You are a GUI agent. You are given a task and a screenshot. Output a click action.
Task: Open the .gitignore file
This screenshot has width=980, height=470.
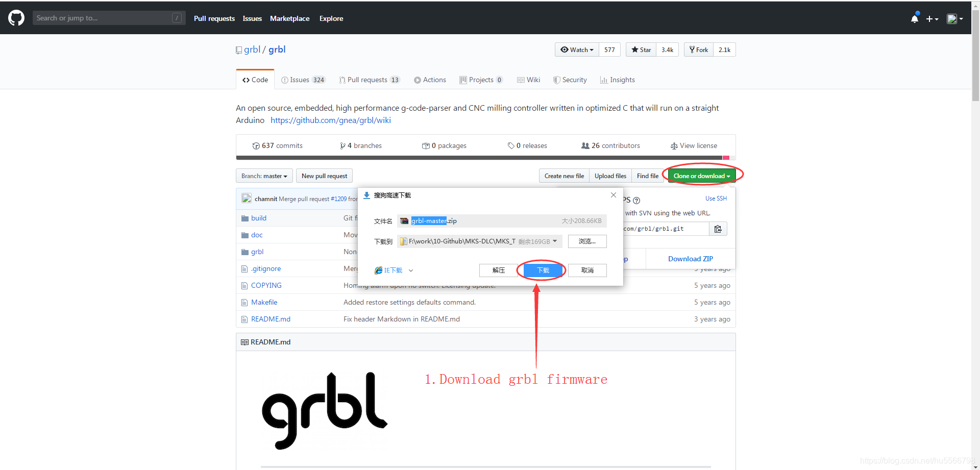[x=266, y=268]
